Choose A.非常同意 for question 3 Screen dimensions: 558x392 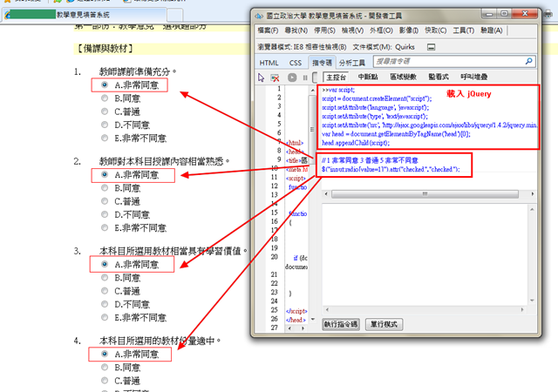(x=105, y=264)
